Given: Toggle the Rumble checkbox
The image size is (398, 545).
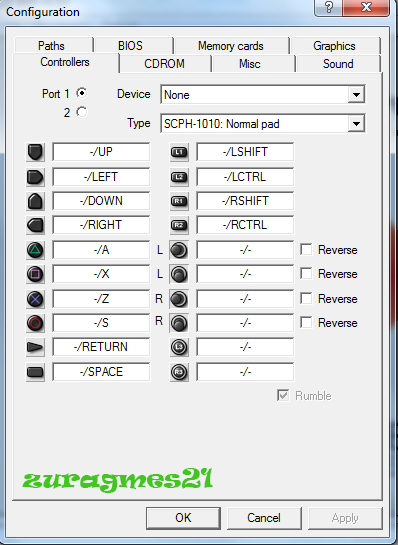Looking at the screenshot, I should coord(283,395).
